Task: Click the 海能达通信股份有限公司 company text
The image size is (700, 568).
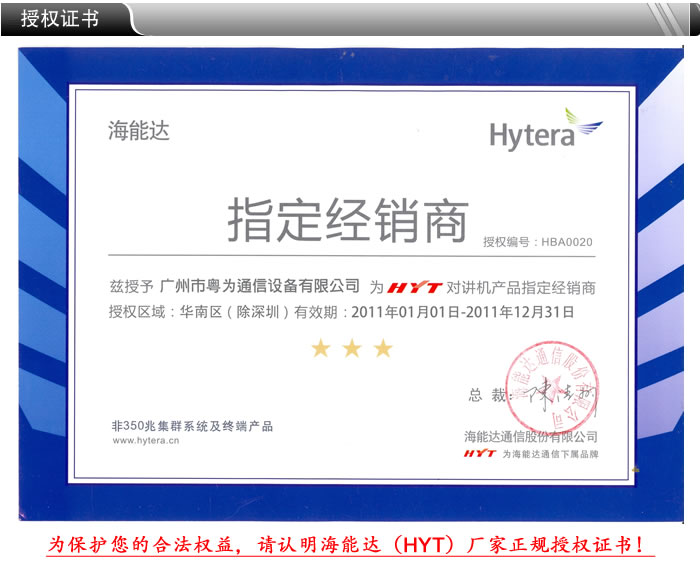Action: tap(530, 437)
